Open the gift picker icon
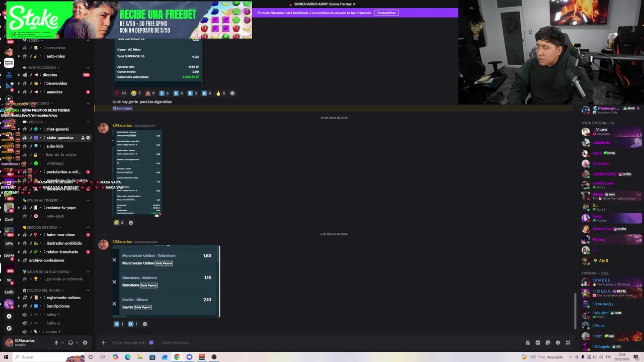The width and height of the screenshot is (644, 362). pos(527,343)
